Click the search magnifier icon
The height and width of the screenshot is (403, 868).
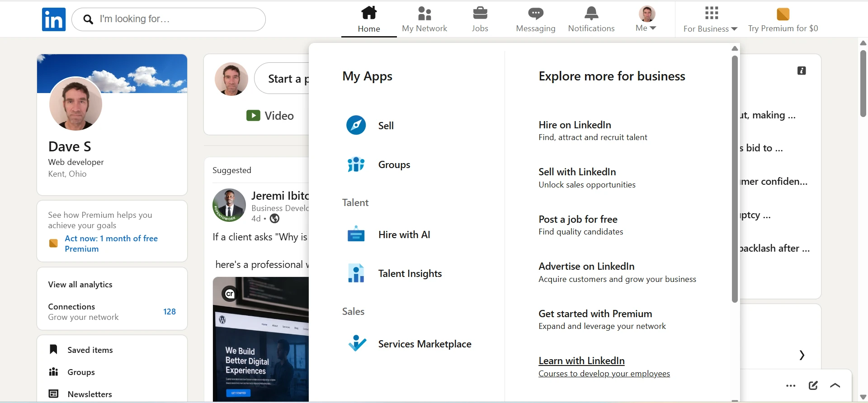click(89, 19)
